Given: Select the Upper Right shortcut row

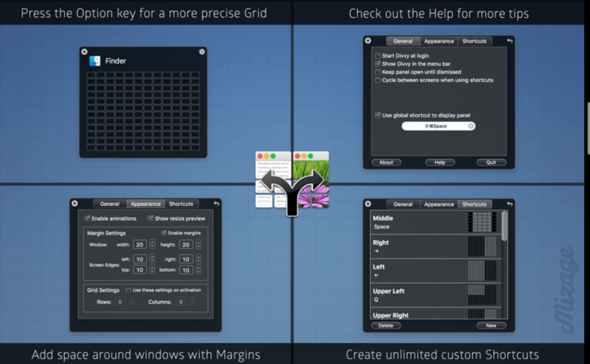Looking at the screenshot, I should 436,313.
